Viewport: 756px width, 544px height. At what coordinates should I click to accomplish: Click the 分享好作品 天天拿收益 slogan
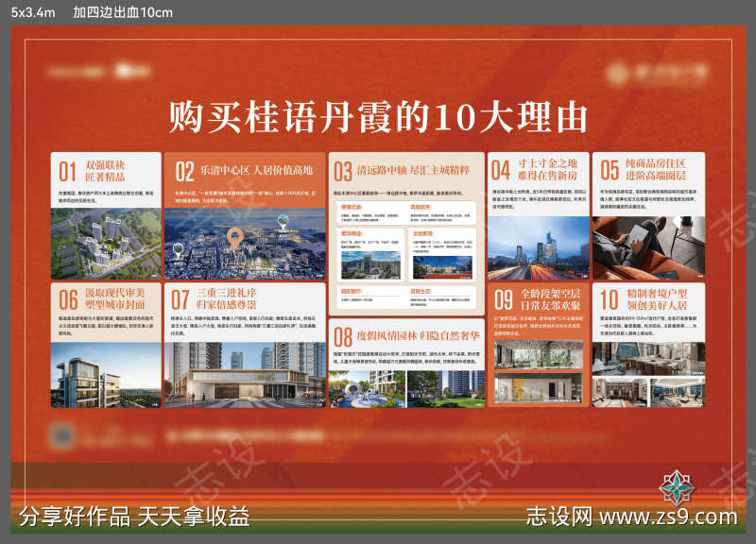coord(134,517)
